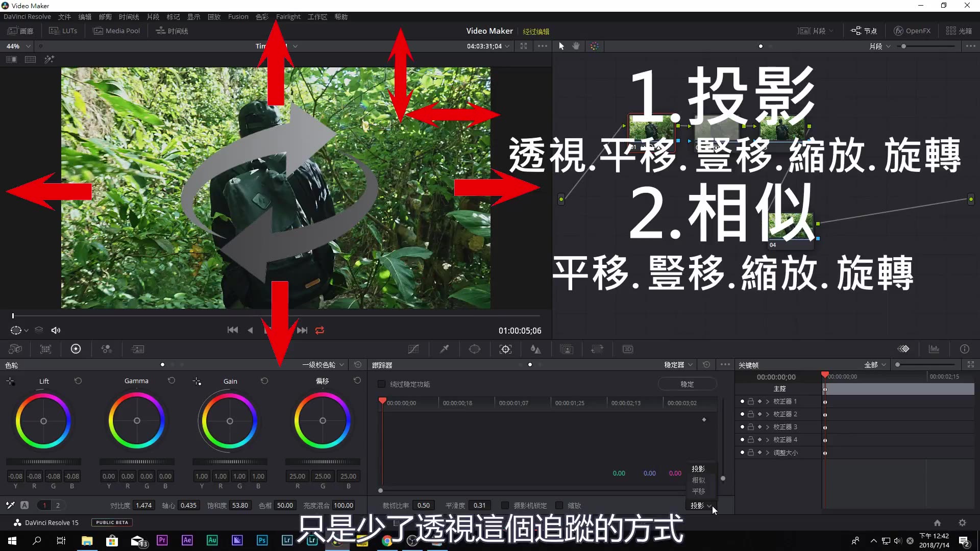
Task: Open the OpenFX panel
Action: [912, 31]
